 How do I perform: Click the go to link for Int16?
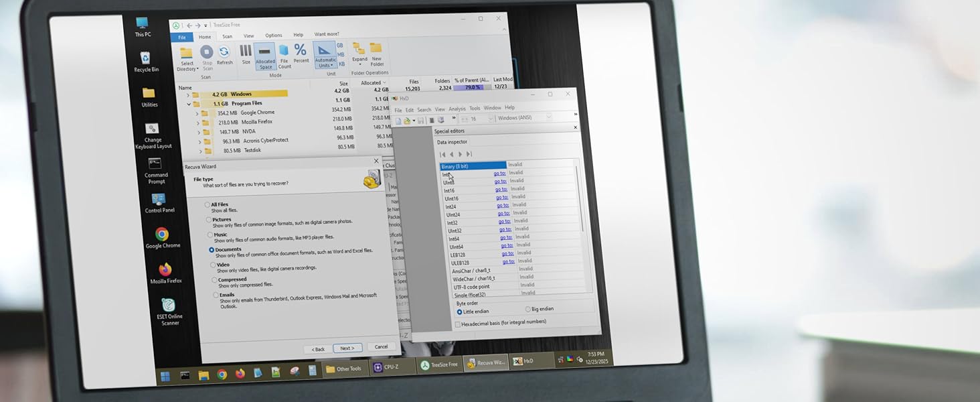coord(502,190)
